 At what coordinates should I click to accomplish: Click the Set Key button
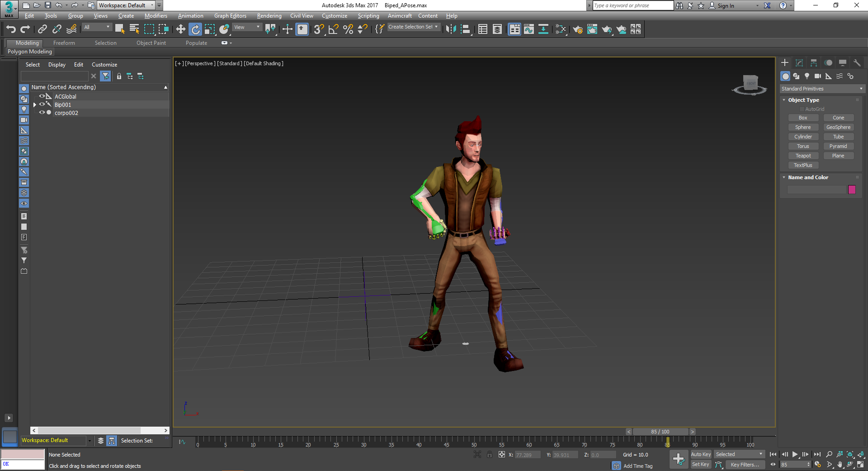click(701, 464)
